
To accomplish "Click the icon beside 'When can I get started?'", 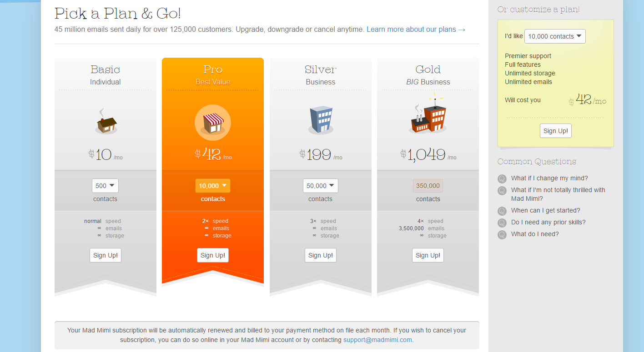I will (x=502, y=211).
